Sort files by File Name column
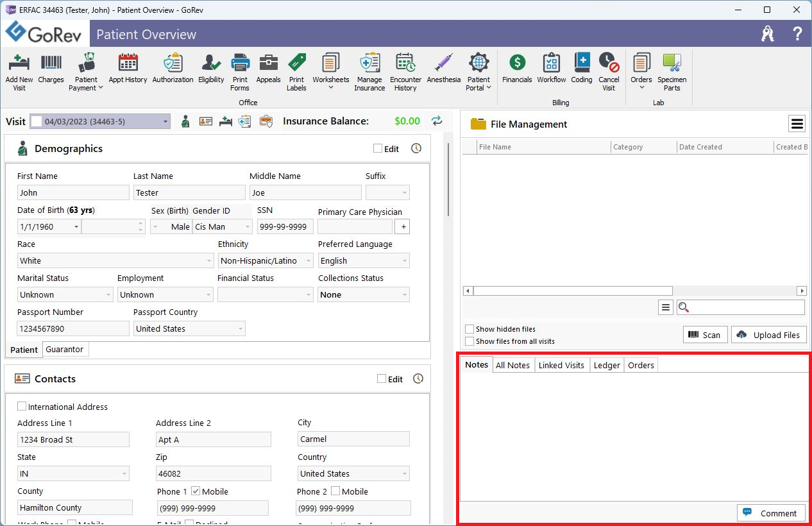 (544, 147)
